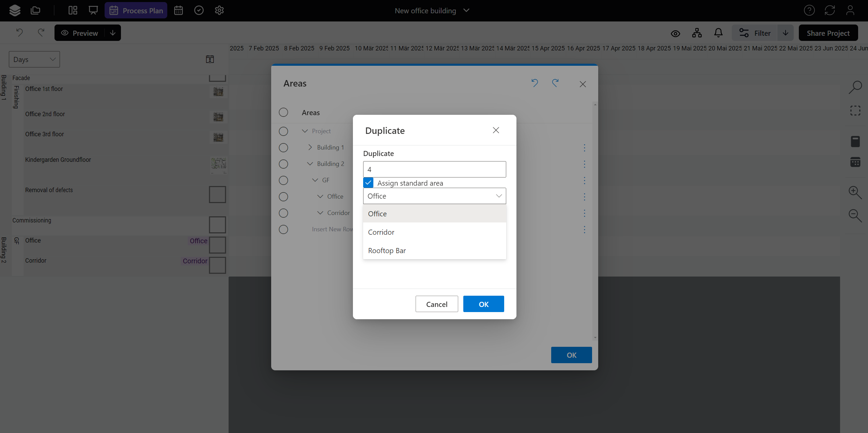Uncheck Assign standard area checkbox

(x=368, y=183)
